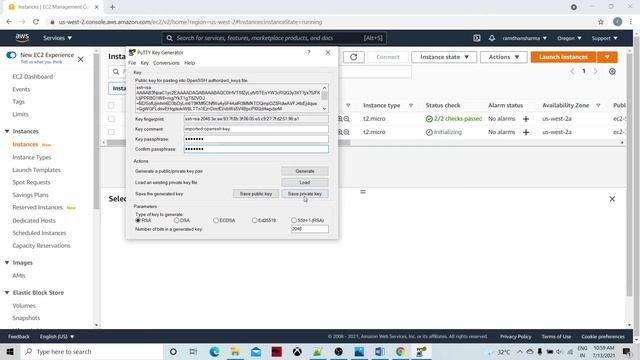640x360 pixels.
Task: Click the Load private key button
Action: click(x=304, y=182)
